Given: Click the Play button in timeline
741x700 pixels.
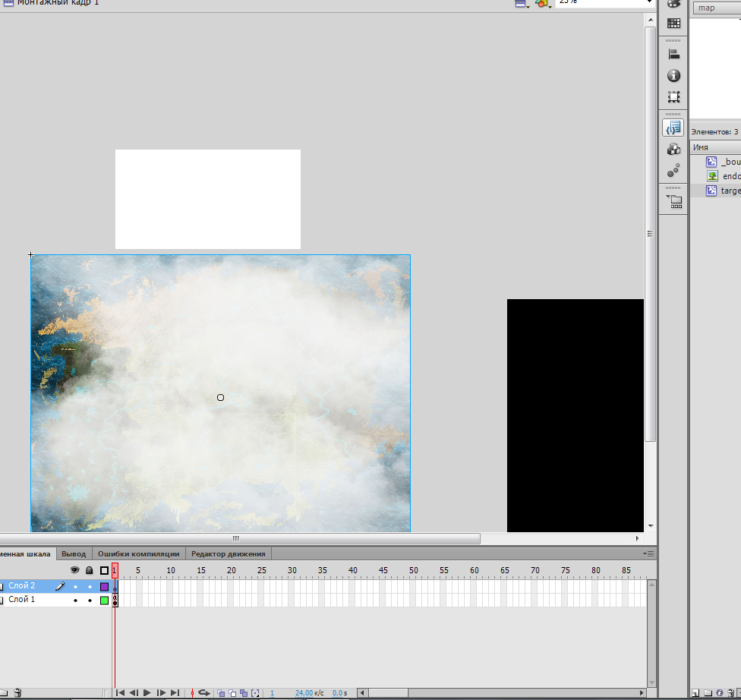Looking at the screenshot, I should click(147, 692).
